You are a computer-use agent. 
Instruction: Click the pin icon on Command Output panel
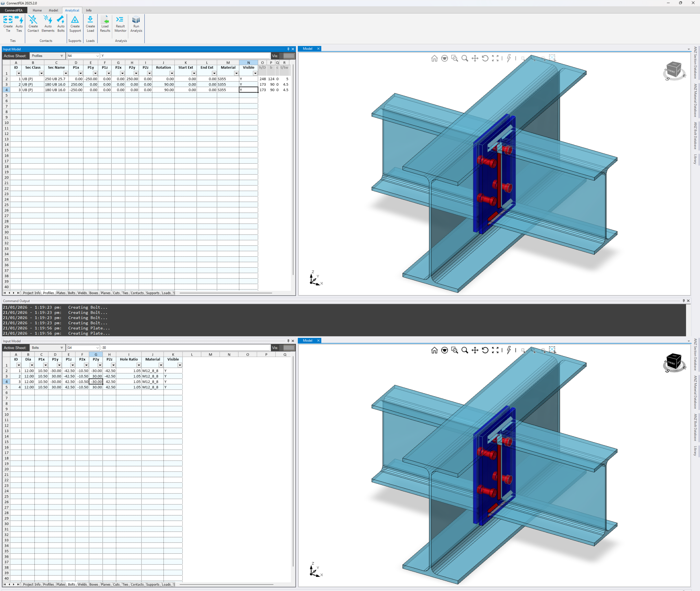click(684, 301)
